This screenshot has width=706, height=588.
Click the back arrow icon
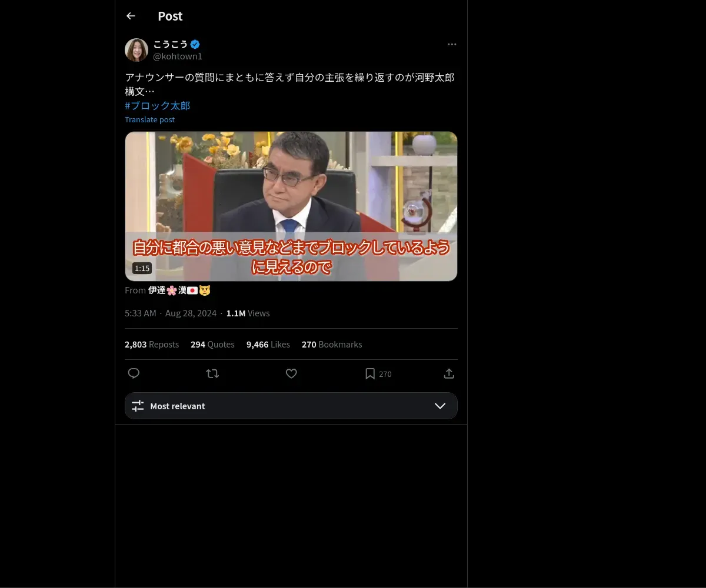click(131, 16)
